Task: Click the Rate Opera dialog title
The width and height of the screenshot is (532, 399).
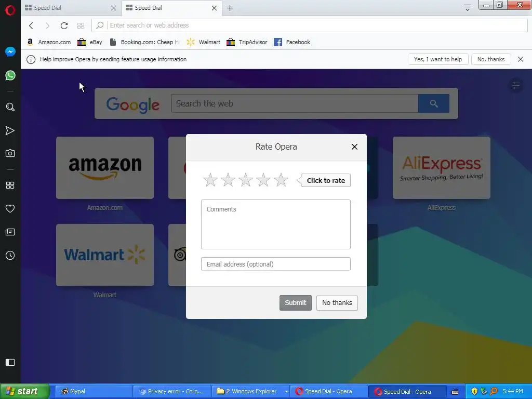Action: pyautogui.click(x=276, y=147)
